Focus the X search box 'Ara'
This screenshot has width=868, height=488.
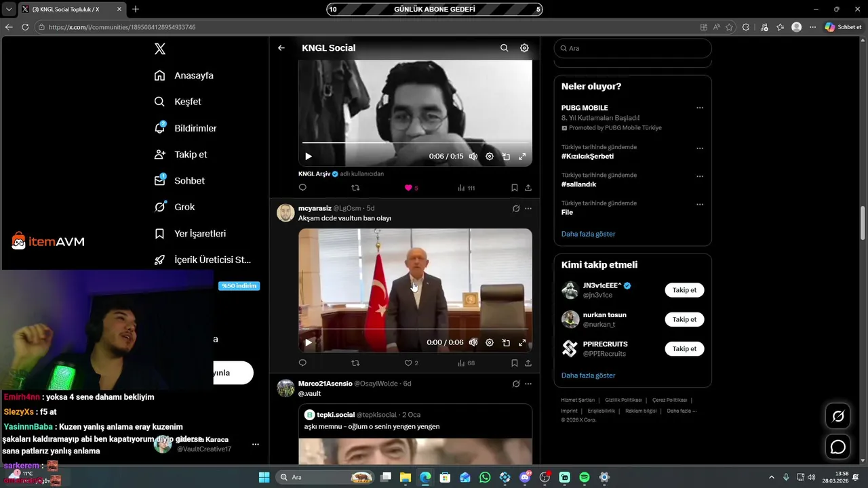pos(633,48)
